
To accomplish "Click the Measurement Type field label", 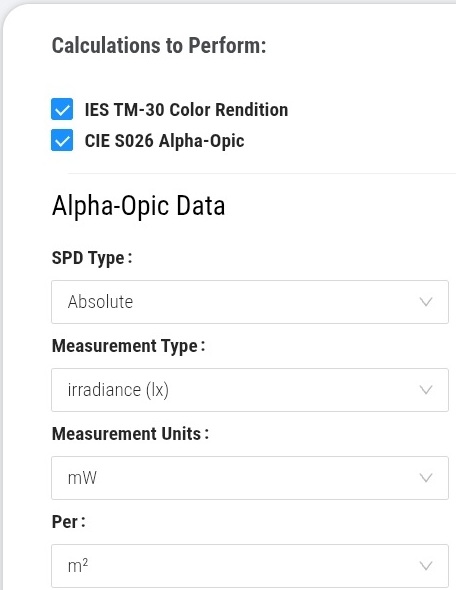I will 128,346.
